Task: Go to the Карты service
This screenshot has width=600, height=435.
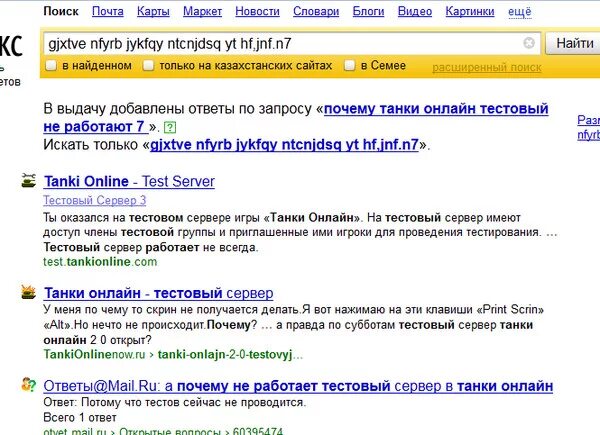Action: pos(153,11)
